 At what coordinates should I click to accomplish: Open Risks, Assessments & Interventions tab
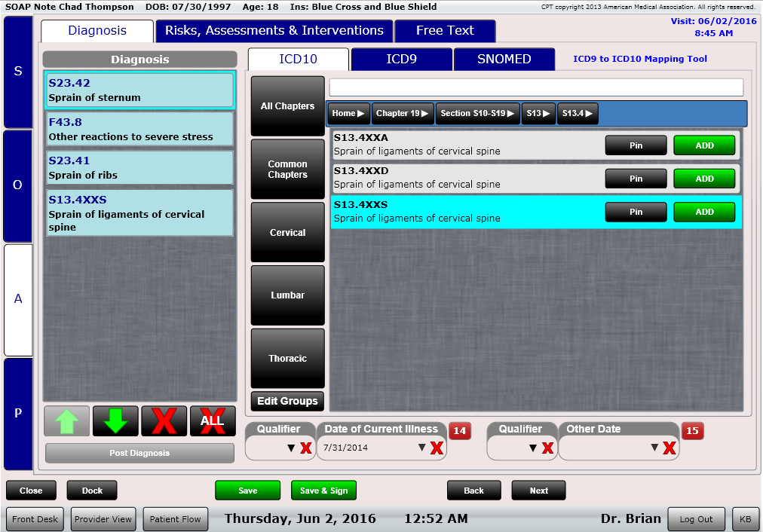274,31
